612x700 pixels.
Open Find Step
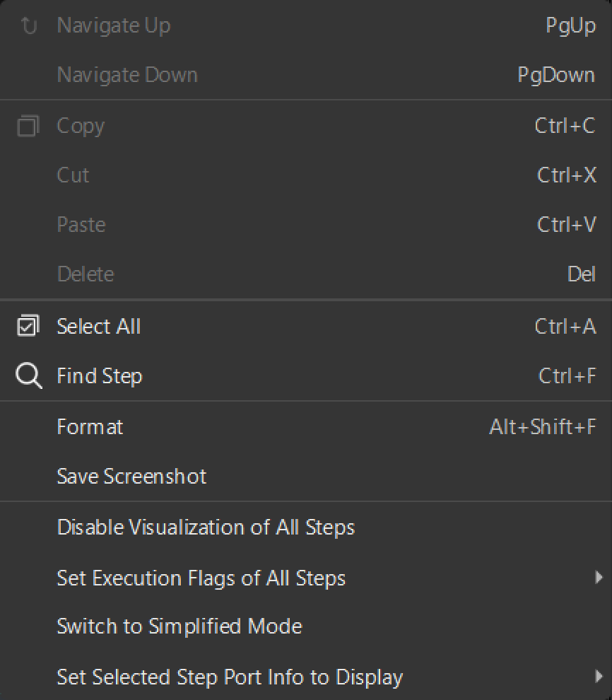[x=99, y=375]
